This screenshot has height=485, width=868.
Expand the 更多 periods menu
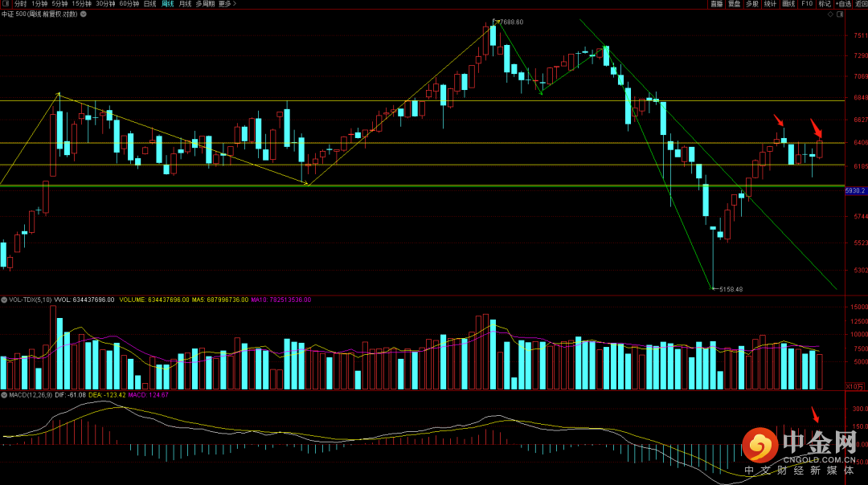[227, 4]
